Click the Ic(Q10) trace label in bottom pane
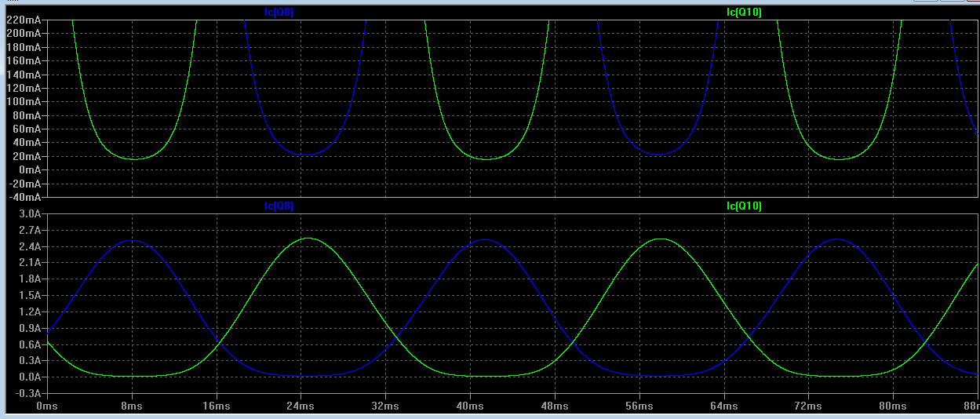 click(x=744, y=206)
